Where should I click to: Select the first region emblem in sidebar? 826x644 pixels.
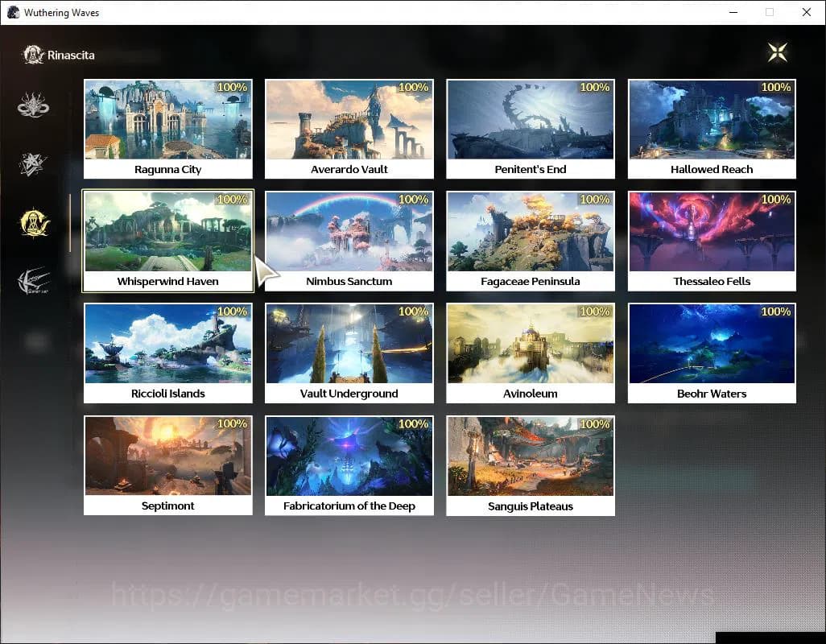click(x=33, y=105)
